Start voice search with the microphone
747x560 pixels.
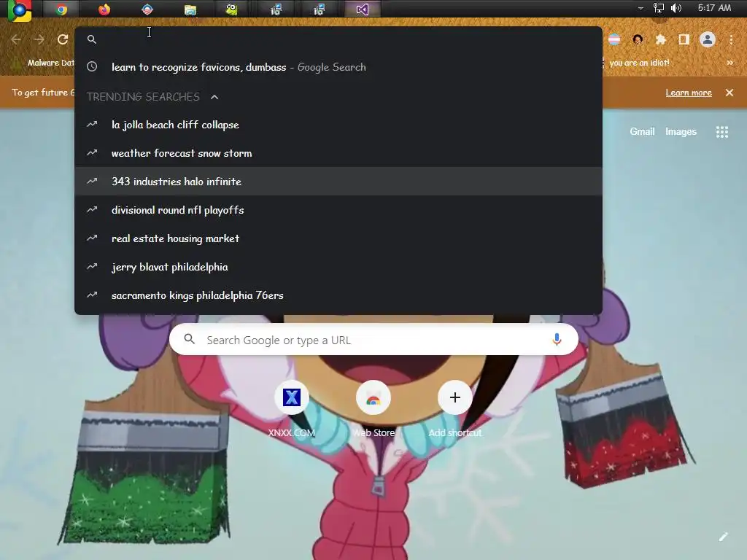pos(557,339)
